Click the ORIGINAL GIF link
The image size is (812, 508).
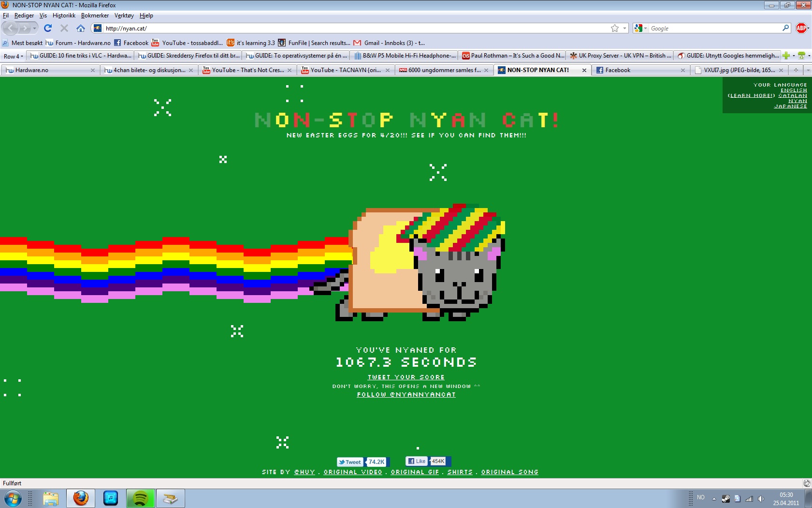click(x=415, y=472)
